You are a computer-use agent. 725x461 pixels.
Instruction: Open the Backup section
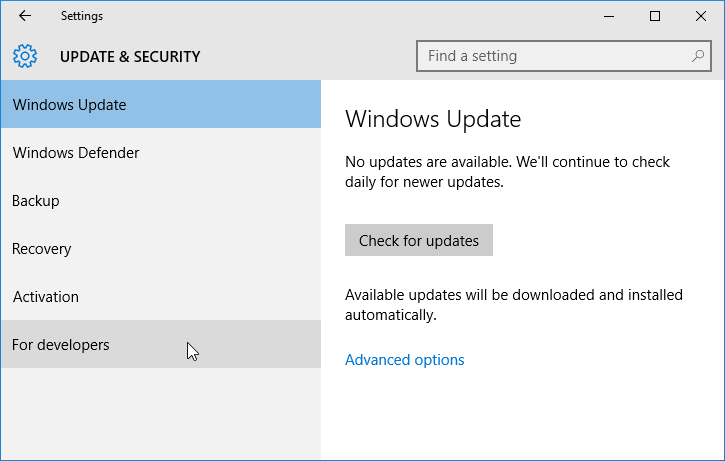(161, 201)
